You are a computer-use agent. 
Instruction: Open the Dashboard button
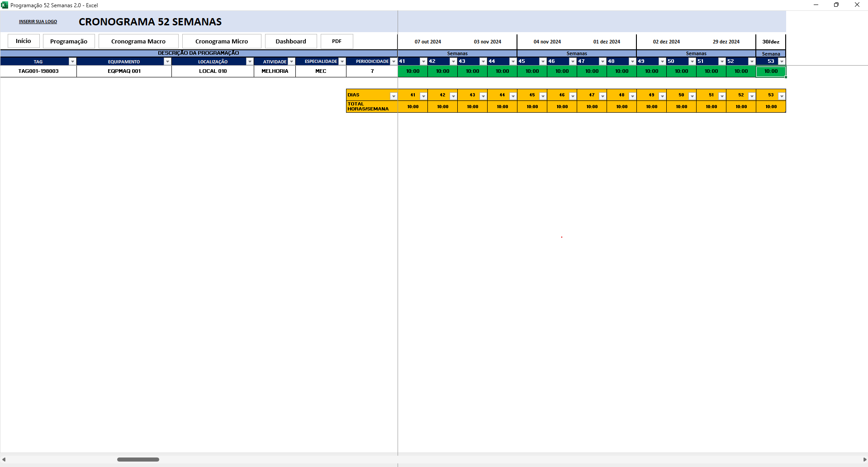click(x=291, y=41)
